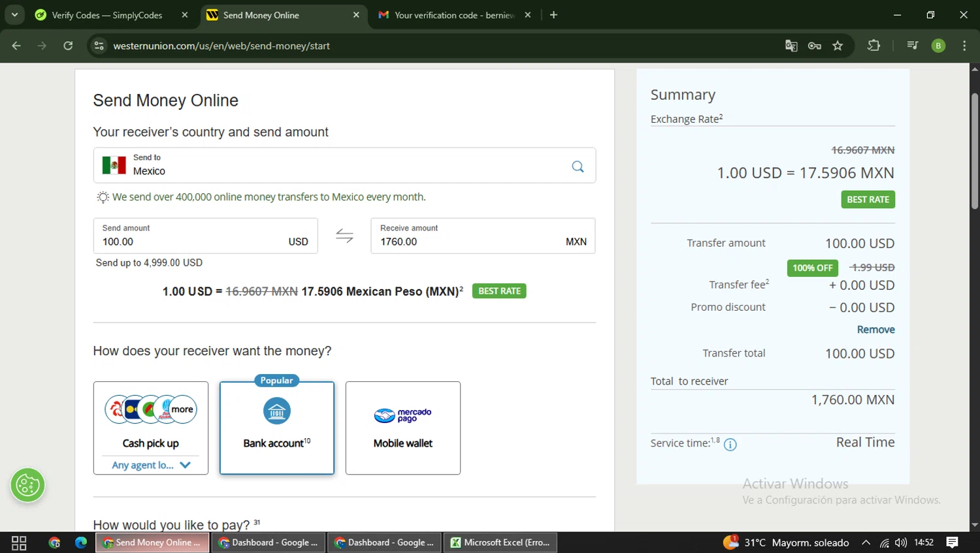Click the BEST RATE badge under send amount
This screenshot has width=980, height=553.
[x=499, y=291]
